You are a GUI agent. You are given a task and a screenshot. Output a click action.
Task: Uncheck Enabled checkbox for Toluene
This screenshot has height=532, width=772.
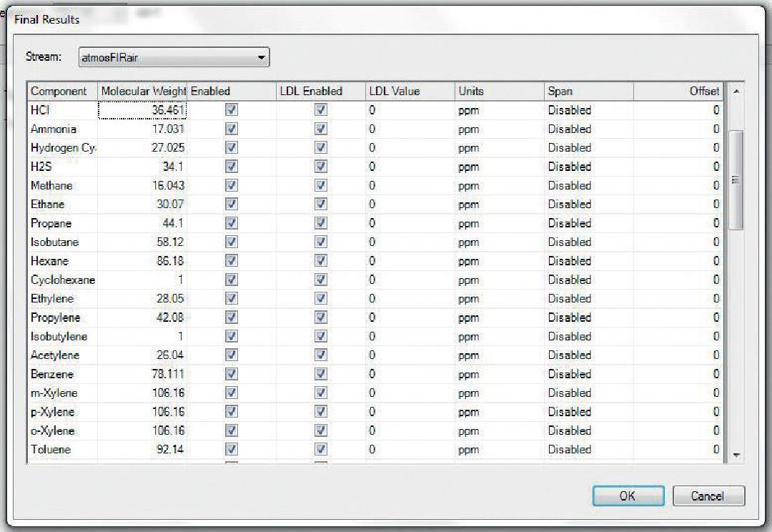coord(231,450)
